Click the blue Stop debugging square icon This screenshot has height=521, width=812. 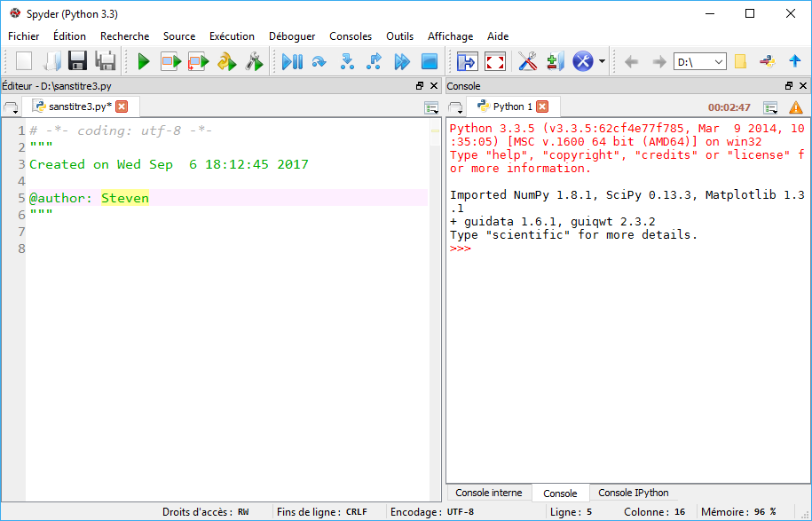(x=430, y=61)
